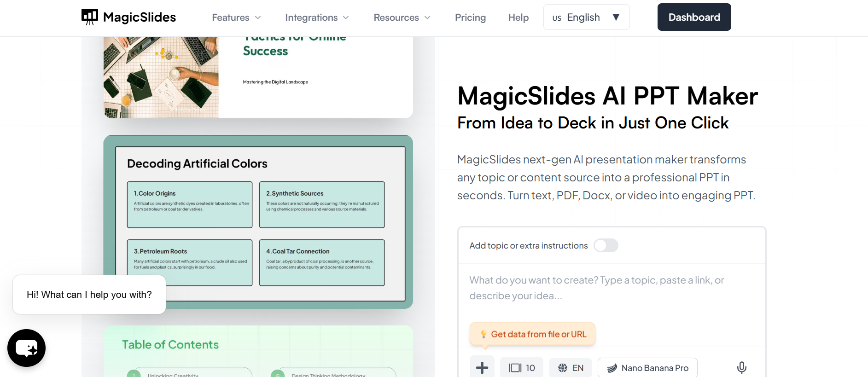868x377 pixels.
Task: Expand the Resources dropdown menu
Action: click(402, 17)
